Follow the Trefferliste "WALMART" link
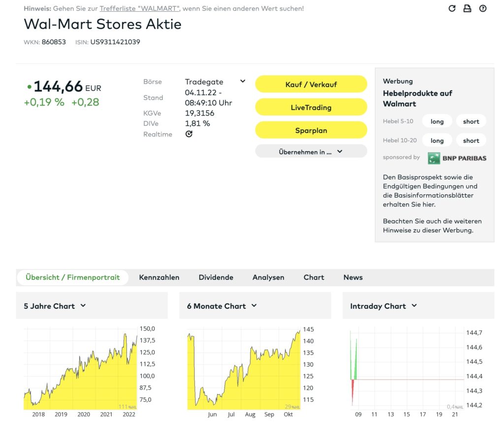 pos(139,8)
